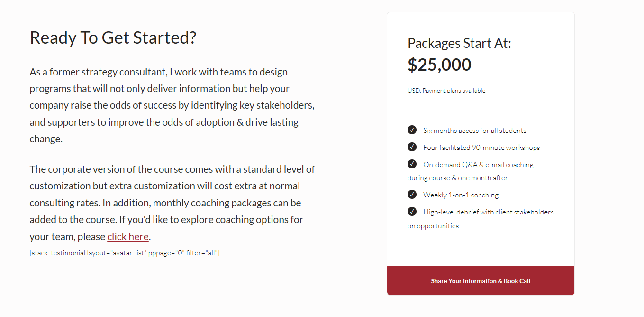The width and height of the screenshot is (644, 317).
Task: Click the checkmark icon beside Four facilitated workshops
Action: tap(412, 147)
